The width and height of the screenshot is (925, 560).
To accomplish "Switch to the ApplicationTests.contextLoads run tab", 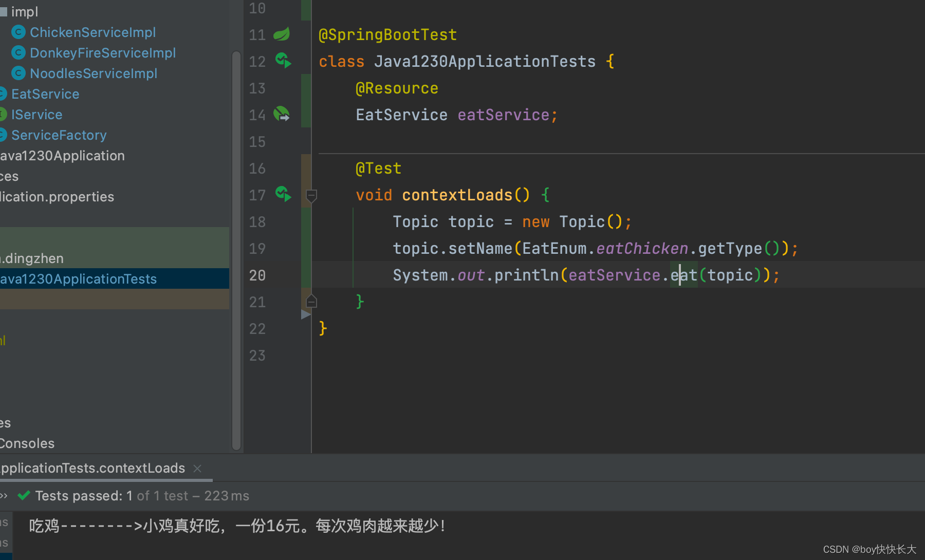I will 92,468.
